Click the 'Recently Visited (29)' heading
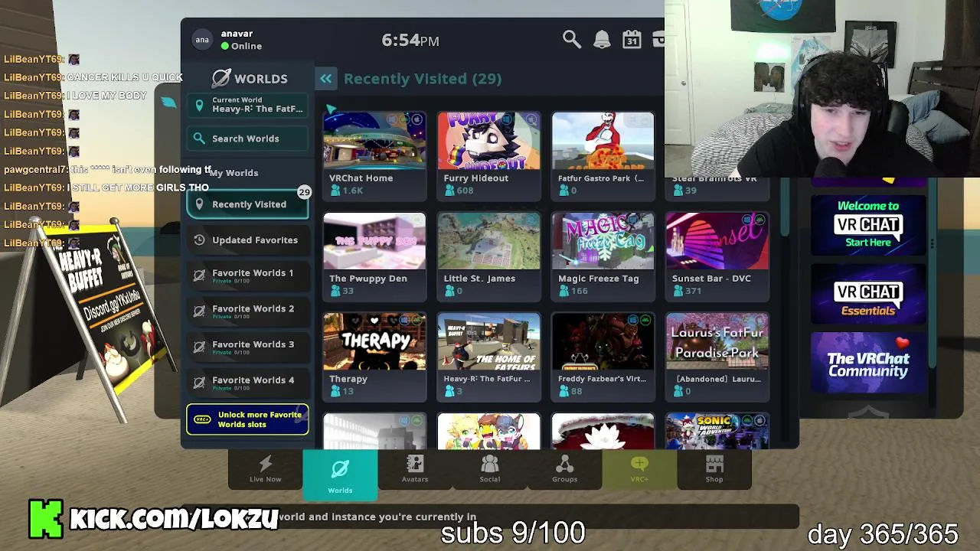Screen dimensions: 980x551 (423, 79)
